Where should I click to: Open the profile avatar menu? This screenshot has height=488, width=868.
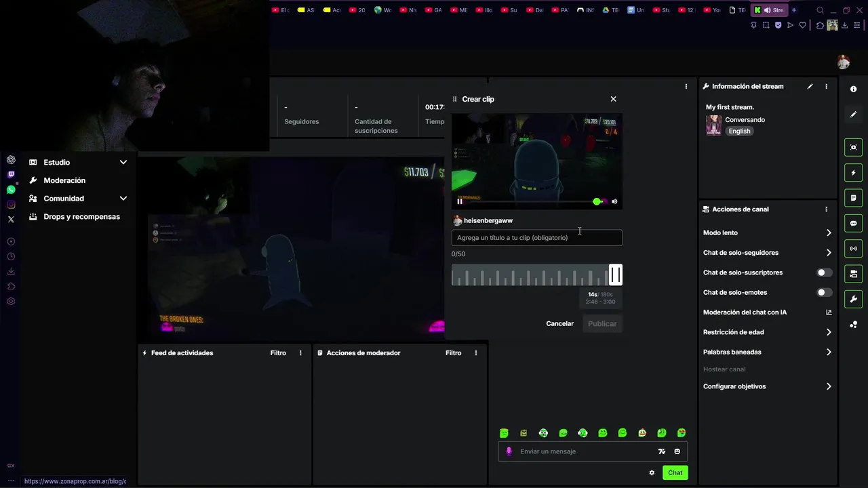pos(844,62)
